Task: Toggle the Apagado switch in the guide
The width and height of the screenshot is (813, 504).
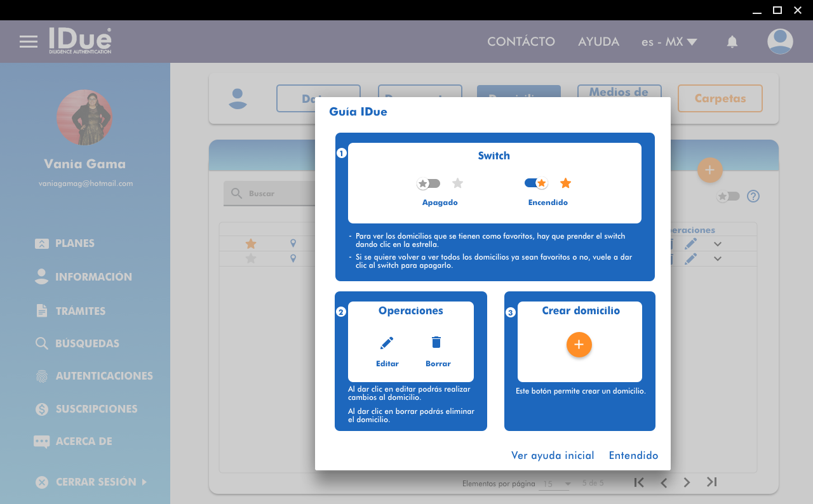Action: [429, 183]
